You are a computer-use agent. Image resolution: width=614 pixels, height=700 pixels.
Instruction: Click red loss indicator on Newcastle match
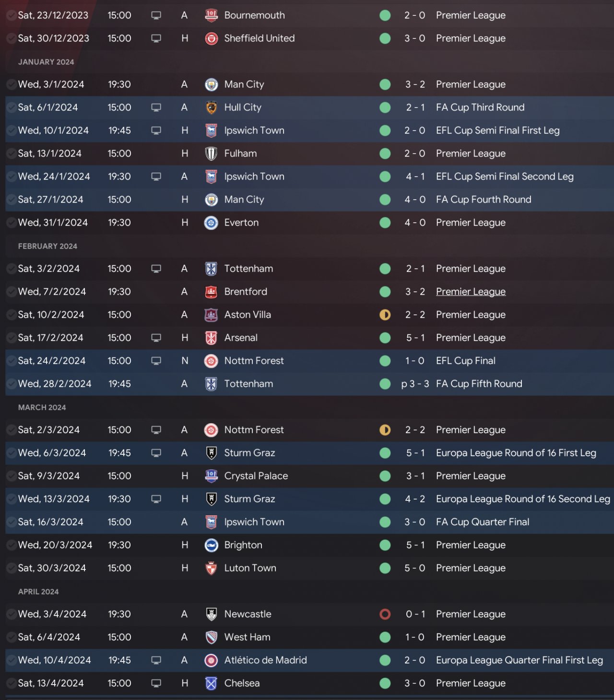pos(385,614)
